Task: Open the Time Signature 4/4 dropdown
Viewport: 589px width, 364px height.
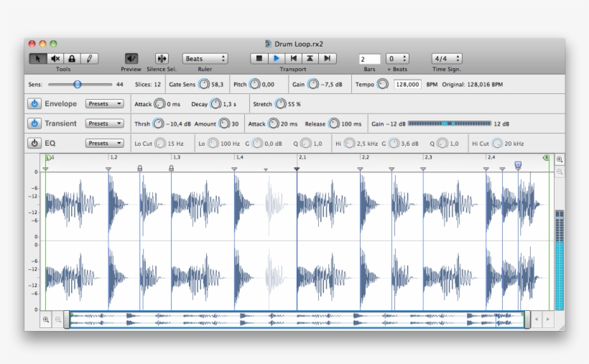Action: click(x=446, y=59)
